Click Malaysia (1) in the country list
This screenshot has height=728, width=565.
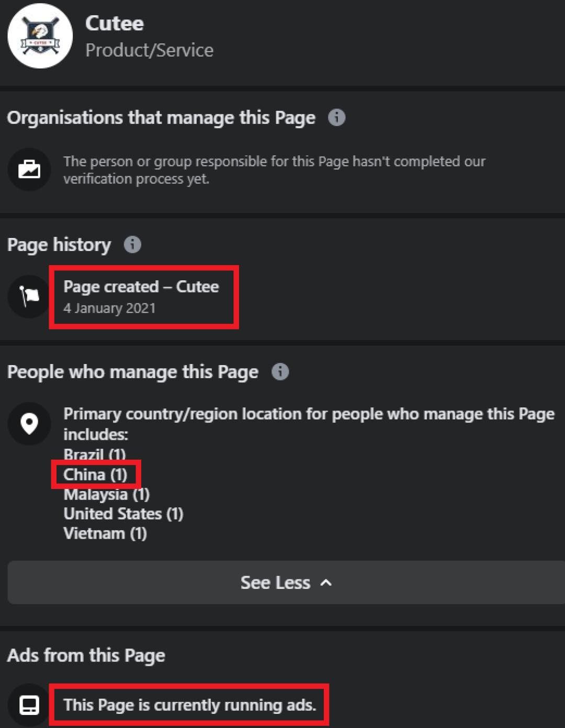(106, 494)
